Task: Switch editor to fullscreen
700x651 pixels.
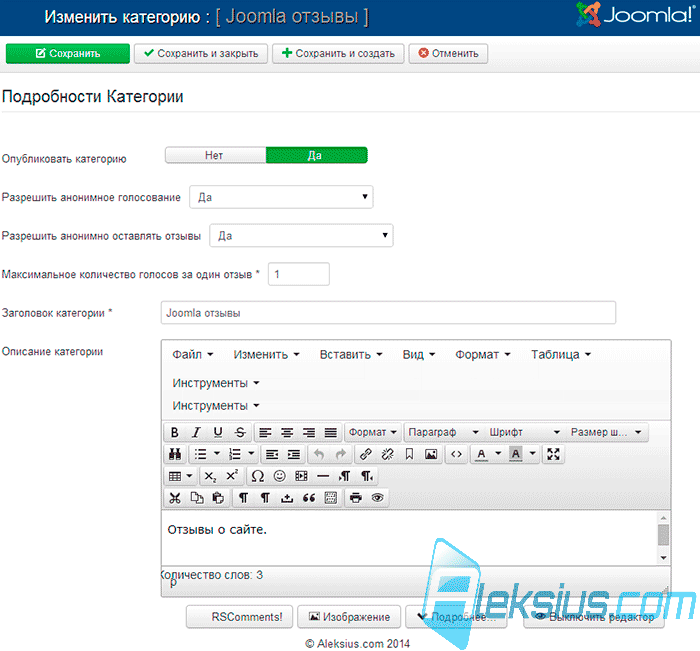Action: (554, 455)
